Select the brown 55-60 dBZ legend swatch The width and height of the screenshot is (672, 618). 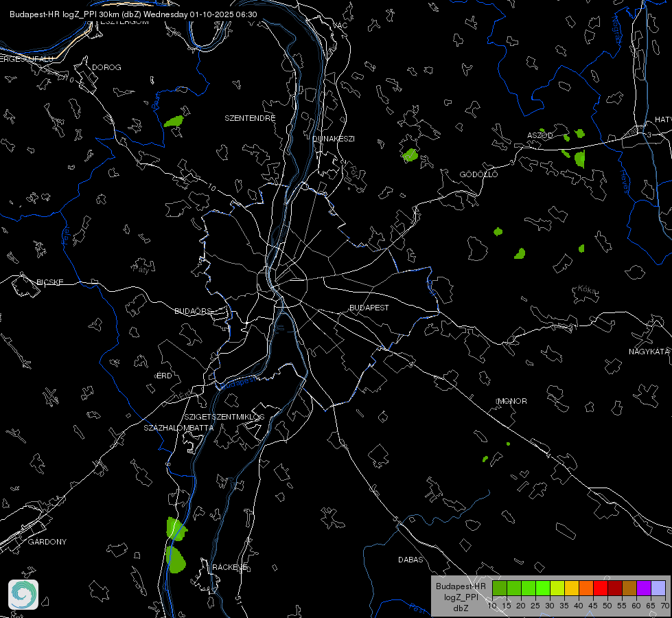tap(629, 588)
